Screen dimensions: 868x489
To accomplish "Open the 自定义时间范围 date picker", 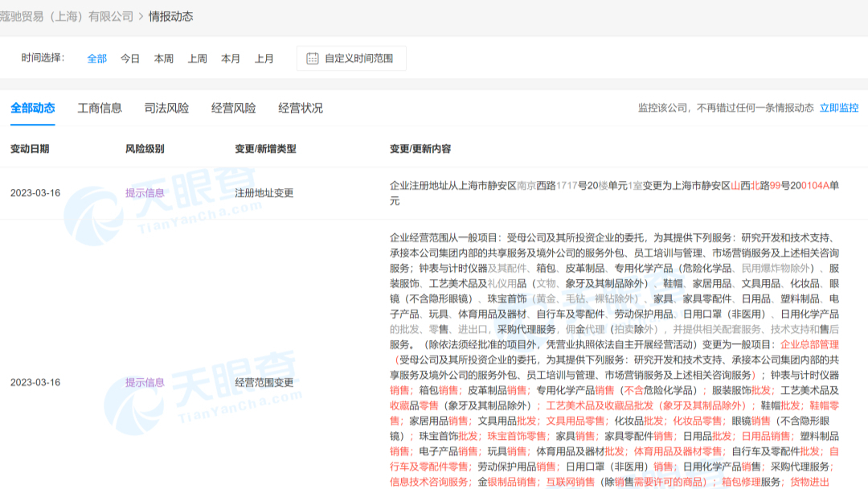I will click(x=358, y=59).
